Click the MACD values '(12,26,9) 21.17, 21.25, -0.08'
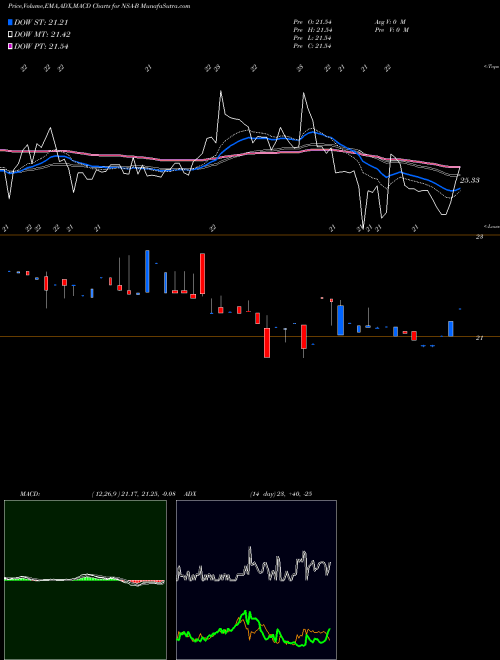 (x=133, y=494)
